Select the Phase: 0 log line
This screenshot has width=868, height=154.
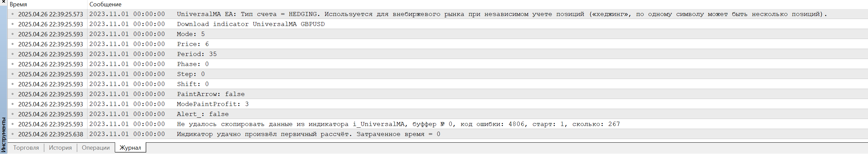[x=193, y=64]
